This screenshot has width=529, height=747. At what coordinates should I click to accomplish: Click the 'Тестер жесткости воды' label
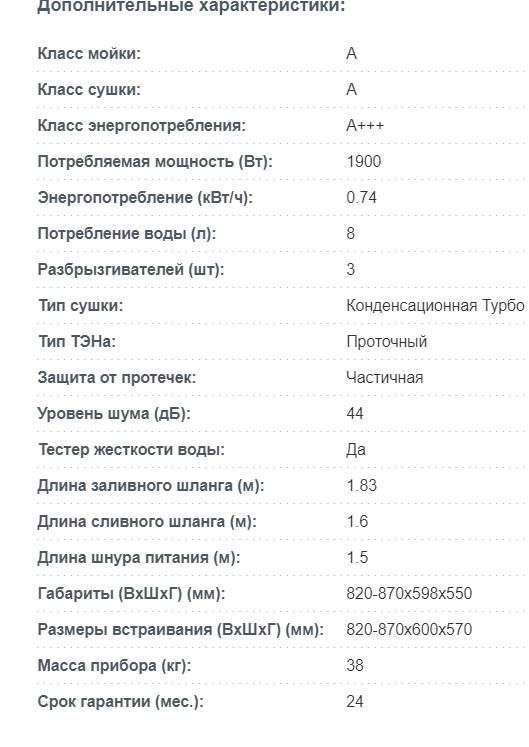[x=131, y=450]
